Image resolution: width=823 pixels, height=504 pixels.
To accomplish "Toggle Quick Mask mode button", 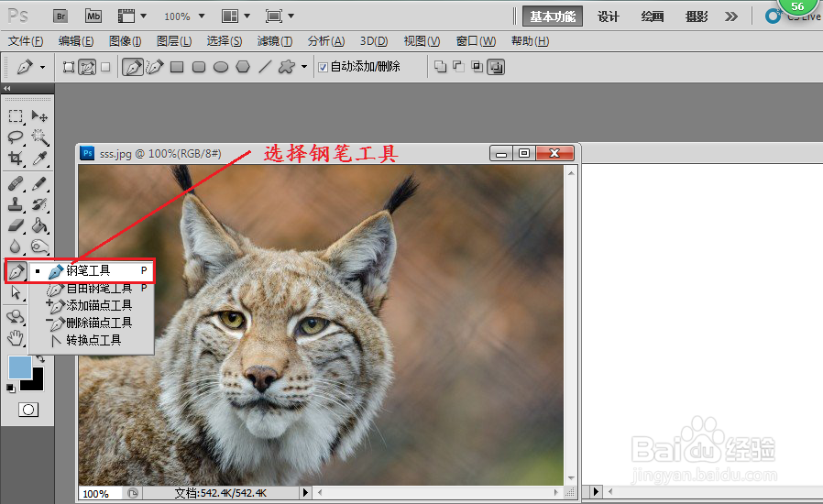I will click(28, 410).
